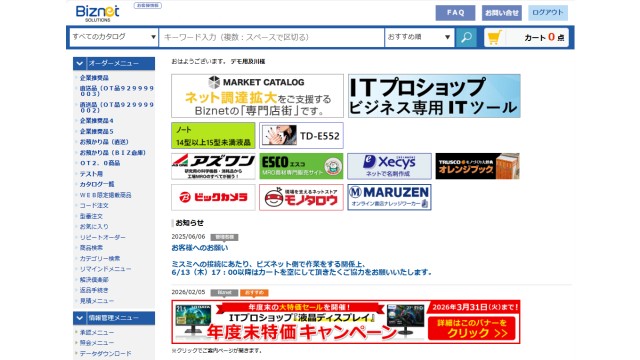Image resolution: width=640 pixels, height=360 pixels.
Task: Open 見積メニュー menu item
Action: [97, 301]
